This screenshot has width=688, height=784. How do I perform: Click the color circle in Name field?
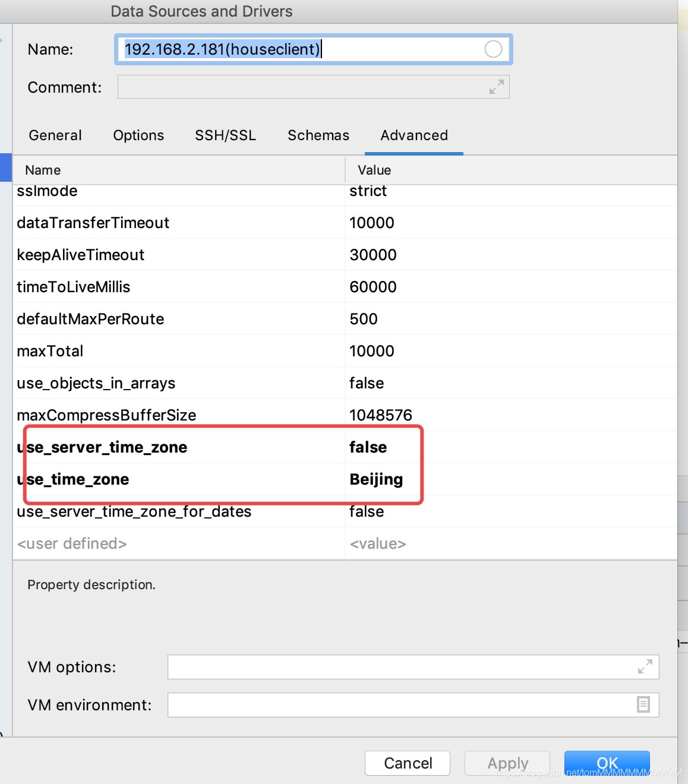(493, 49)
